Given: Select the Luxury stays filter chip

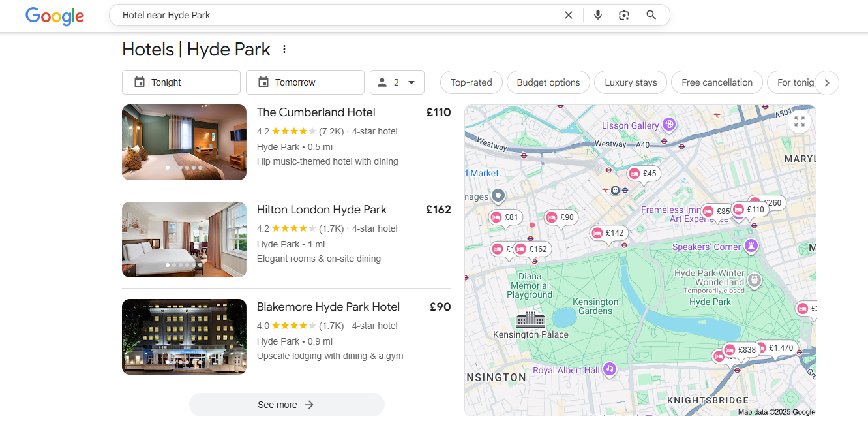Looking at the screenshot, I should pos(630,82).
